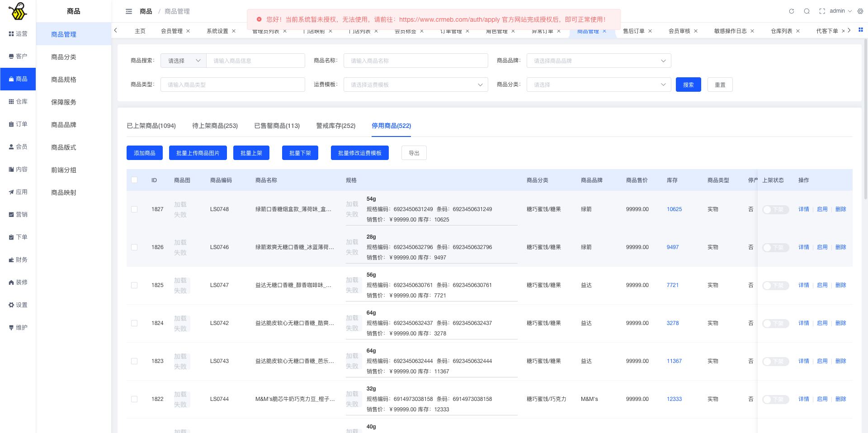
Task: Switch to 待上架商品(253) tab
Action: click(x=215, y=126)
